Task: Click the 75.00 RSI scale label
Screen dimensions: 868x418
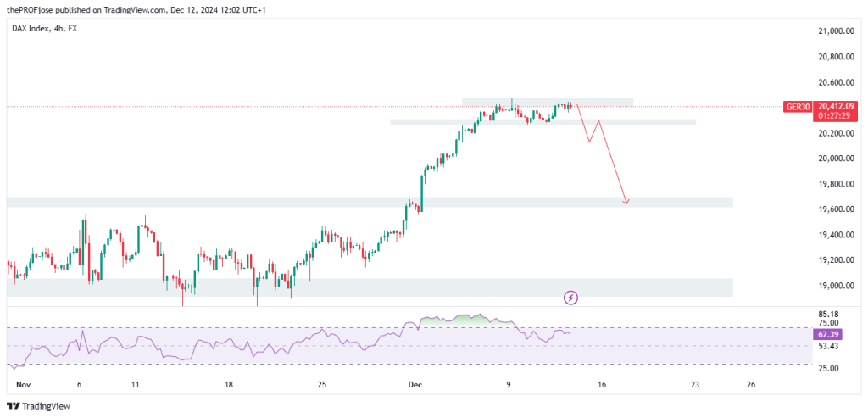Action: click(x=829, y=323)
